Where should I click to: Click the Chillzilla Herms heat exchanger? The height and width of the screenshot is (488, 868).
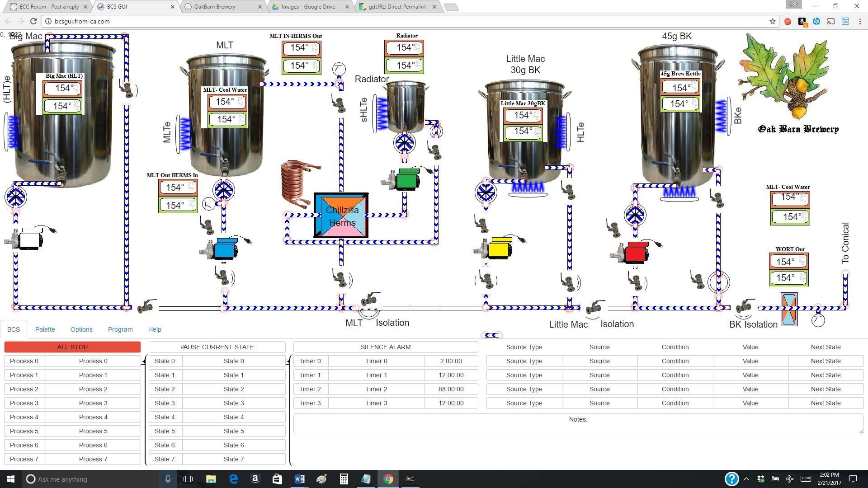(341, 216)
